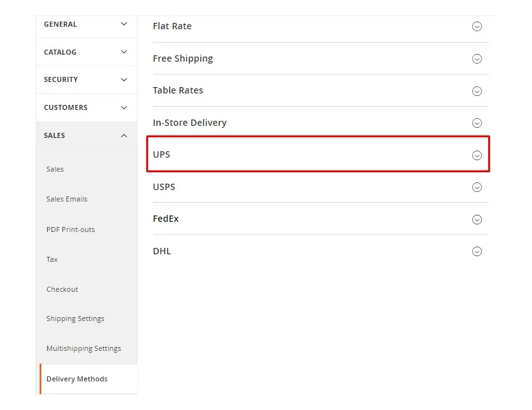Expand the DHL section
Viewport: 532px width, 410px height.
[477, 251]
